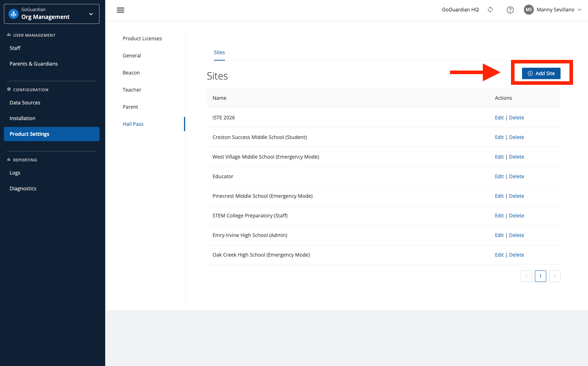Click West Village Middle School name
The width and height of the screenshot is (588, 366).
(266, 157)
